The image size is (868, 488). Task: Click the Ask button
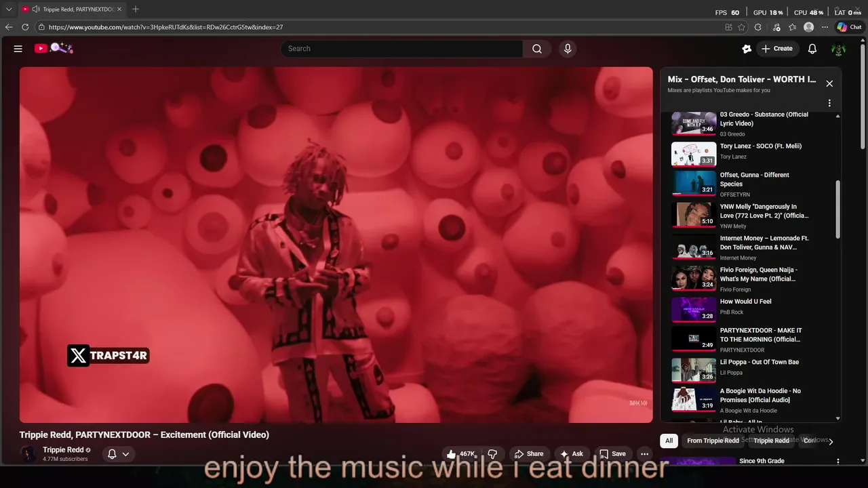point(572,454)
